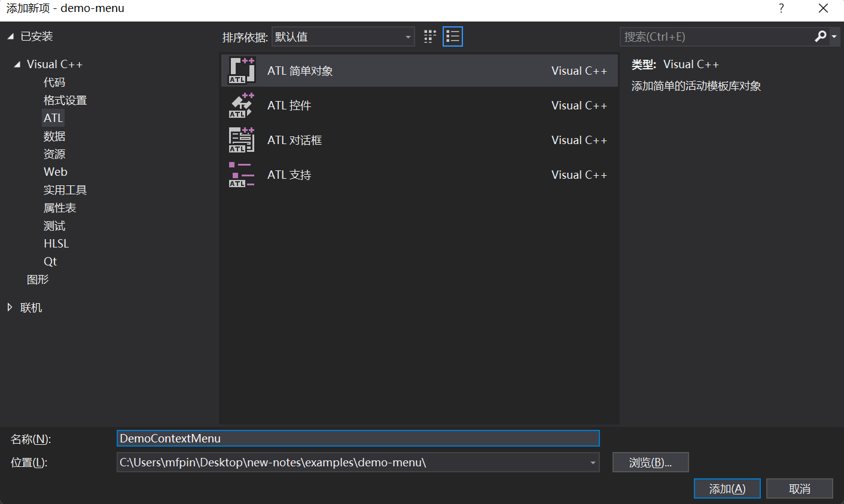Click the search magnifier icon
Viewport: 844px width, 504px height.
point(820,36)
